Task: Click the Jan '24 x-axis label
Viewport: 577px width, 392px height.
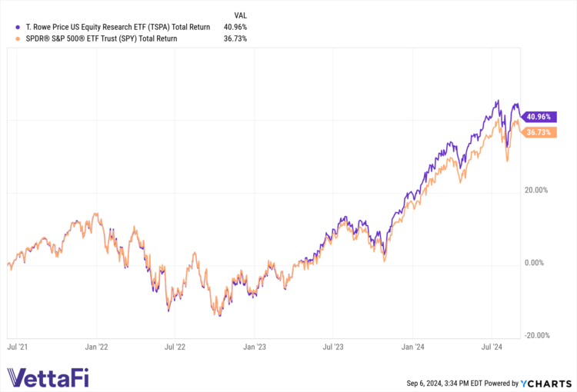Action: coord(413,347)
